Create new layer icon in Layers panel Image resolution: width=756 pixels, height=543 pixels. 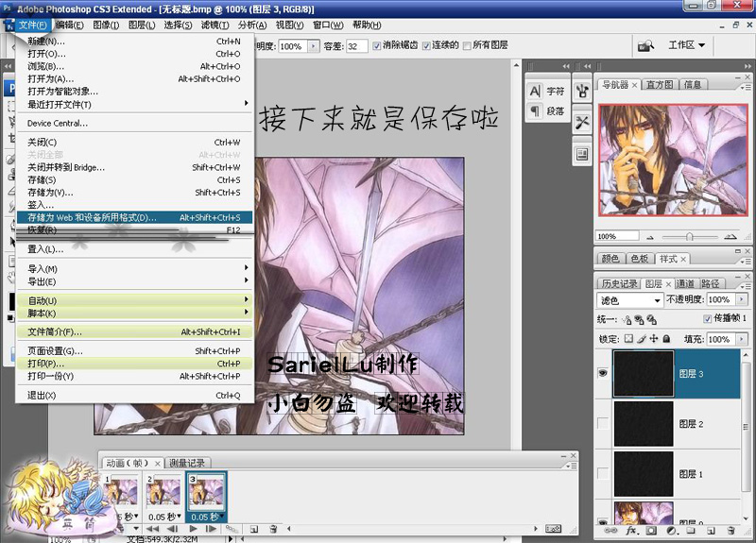point(711,531)
